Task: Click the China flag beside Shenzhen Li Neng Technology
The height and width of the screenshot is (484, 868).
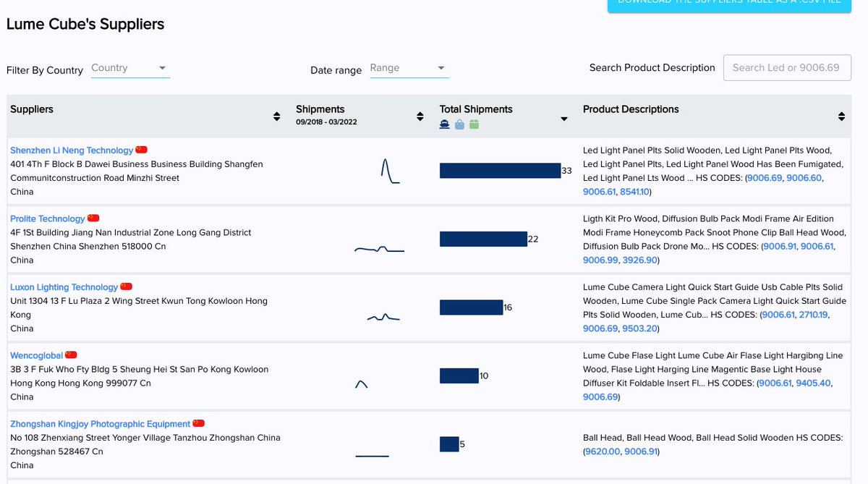Action: pyautogui.click(x=141, y=150)
